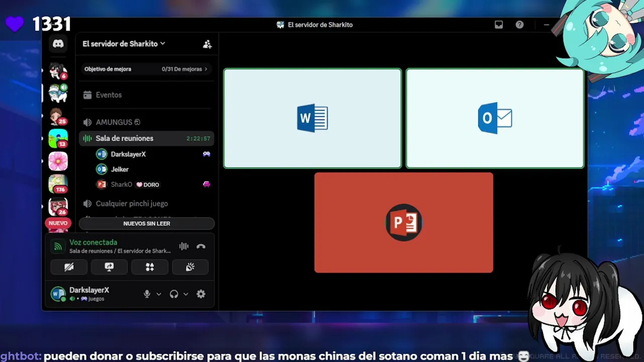Click the DORO tag beside SharkO
Viewport: 644px width, 362px height.
(148, 185)
